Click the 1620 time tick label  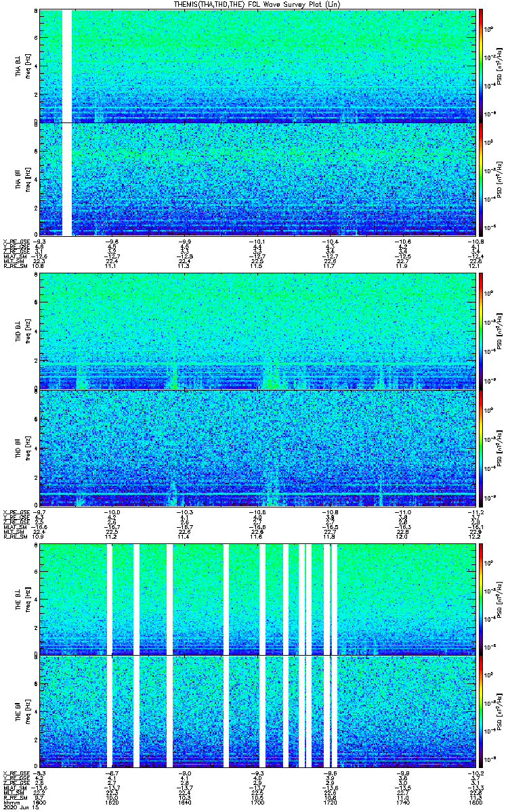coord(112,803)
